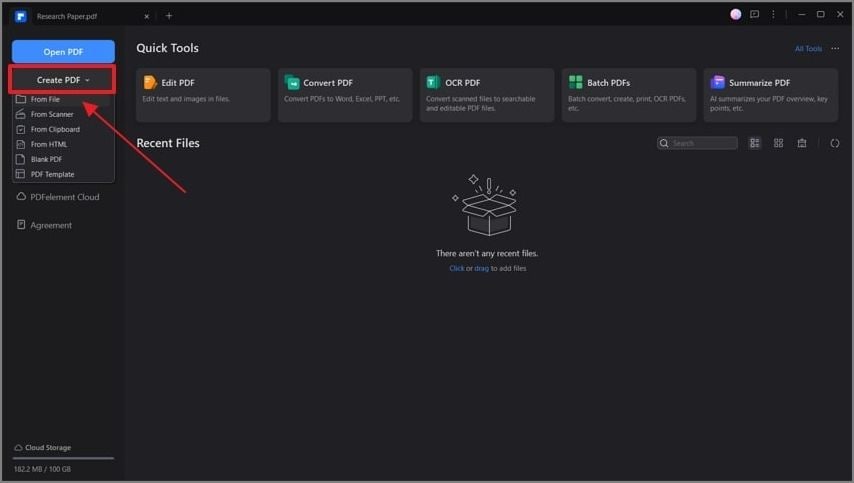Image resolution: width=854 pixels, height=483 pixels.
Task: Select From HTML option
Action: click(63, 144)
